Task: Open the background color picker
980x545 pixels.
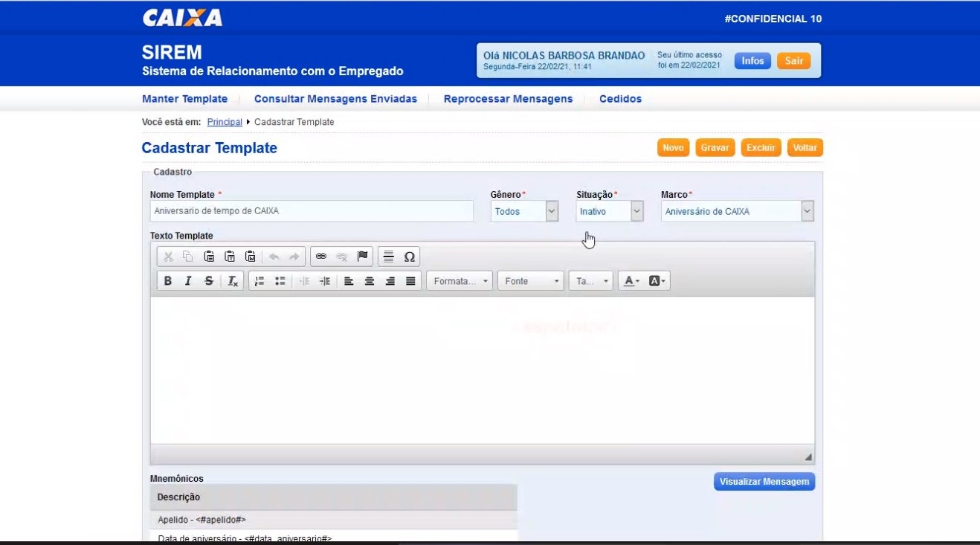Action: pos(657,281)
